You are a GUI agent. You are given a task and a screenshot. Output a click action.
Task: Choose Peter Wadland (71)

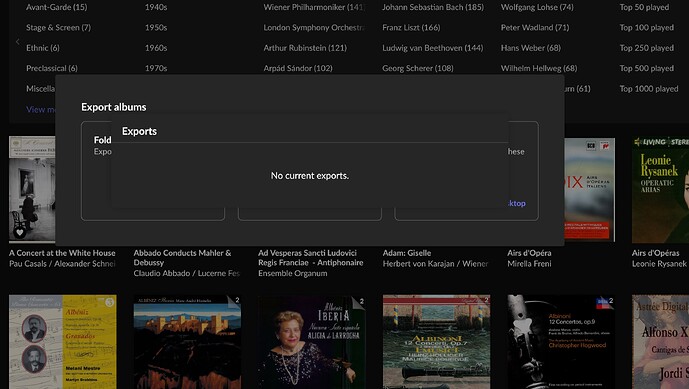point(535,27)
